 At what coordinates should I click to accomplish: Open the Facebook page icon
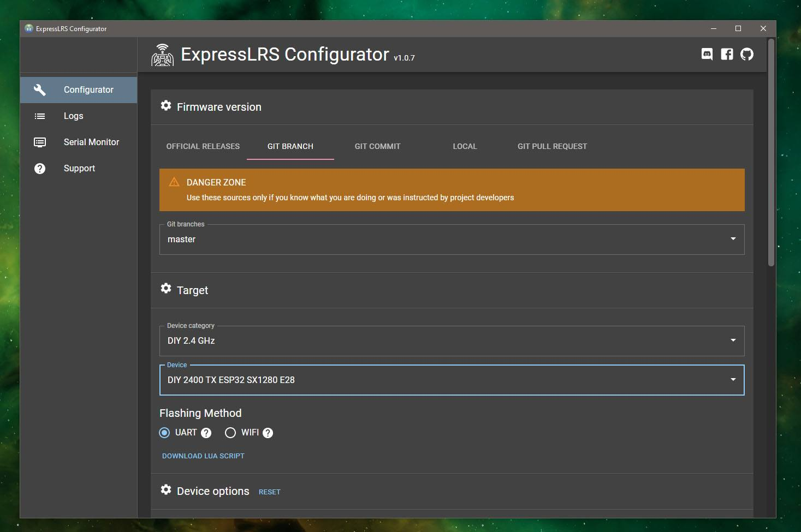727,54
